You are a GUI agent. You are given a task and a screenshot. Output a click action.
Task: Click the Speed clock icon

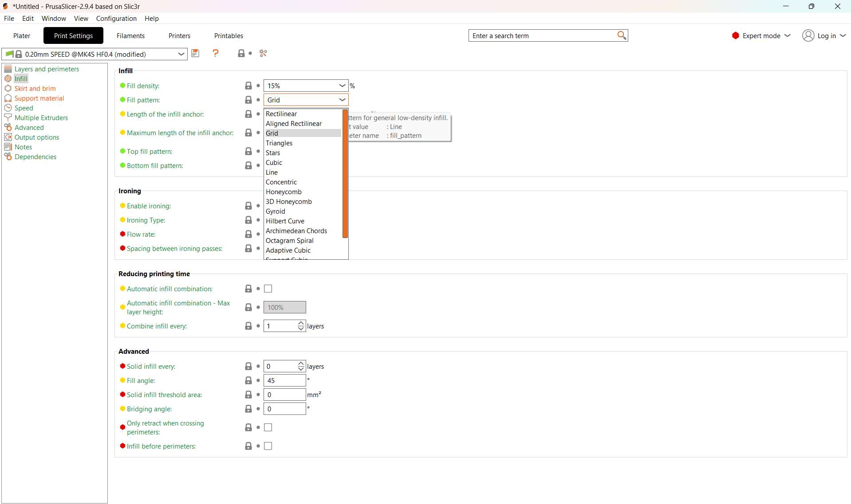(8, 108)
